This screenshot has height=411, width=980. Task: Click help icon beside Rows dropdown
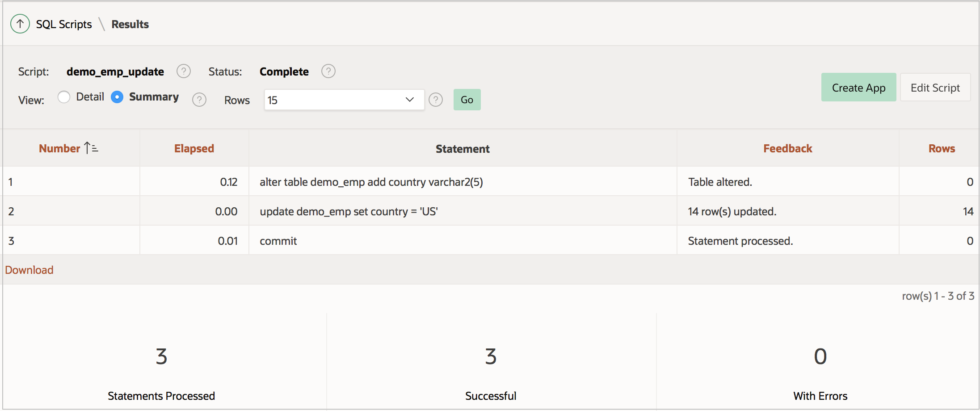point(435,100)
